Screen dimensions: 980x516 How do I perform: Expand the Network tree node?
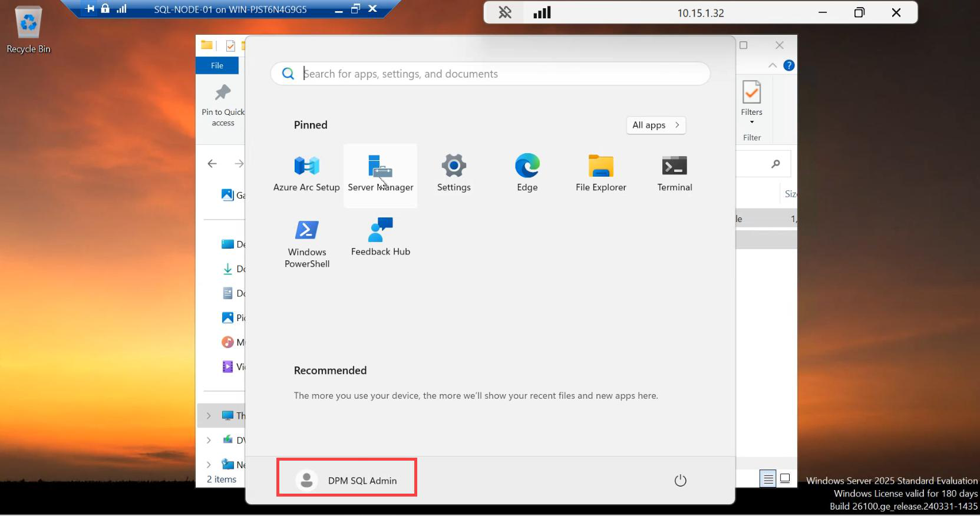(209, 465)
